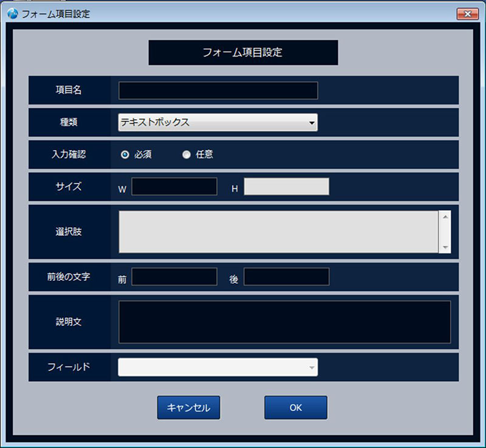Click inside the 説明文 text area
486x448 pixels.
(284, 322)
